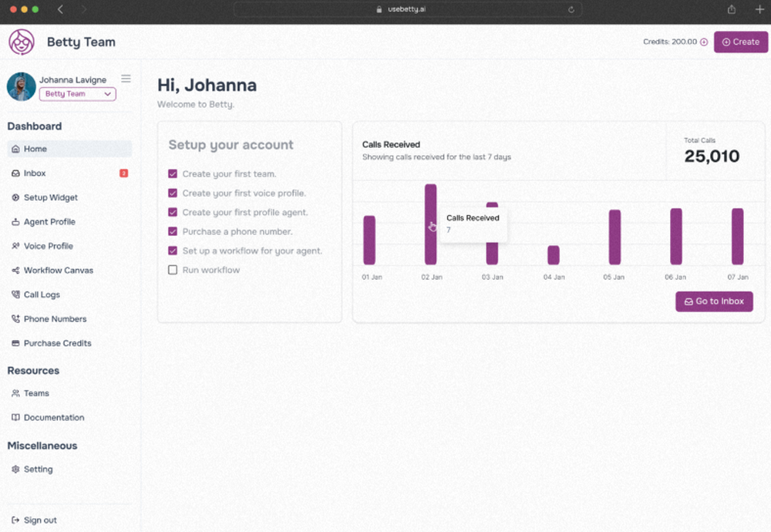Viewport: 771px width, 532px height.
Task: Click the 'Hi, Johanna' heading
Action: click(x=207, y=86)
